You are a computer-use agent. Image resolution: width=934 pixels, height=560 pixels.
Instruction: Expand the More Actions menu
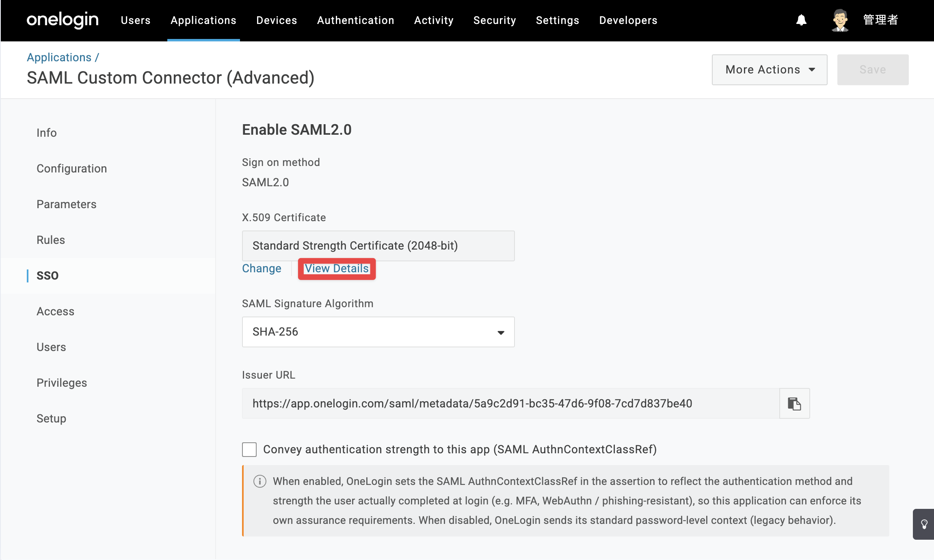(770, 70)
